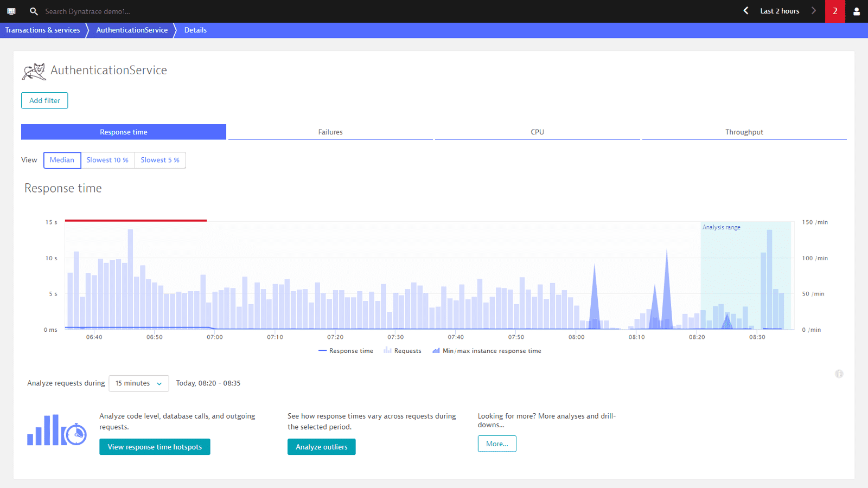Click the 06:40 time axis label

click(x=94, y=337)
